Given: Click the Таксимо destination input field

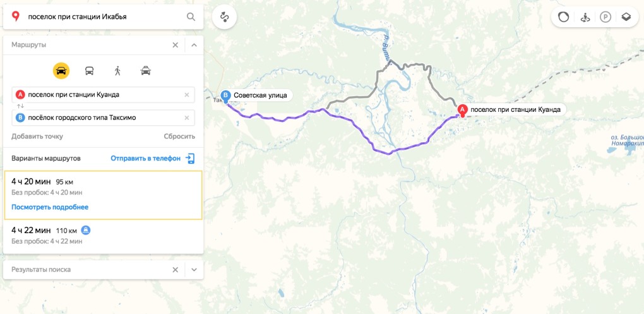Looking at the screenshot, I should pos(103,118).
